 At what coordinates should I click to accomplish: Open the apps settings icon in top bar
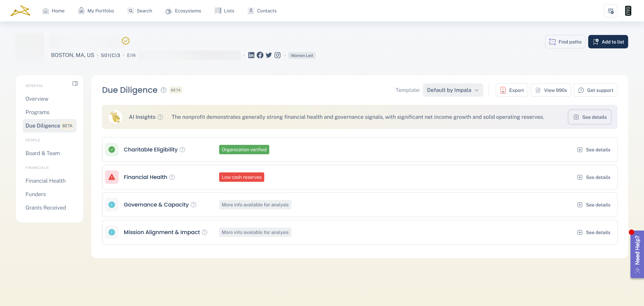[611, 11]
